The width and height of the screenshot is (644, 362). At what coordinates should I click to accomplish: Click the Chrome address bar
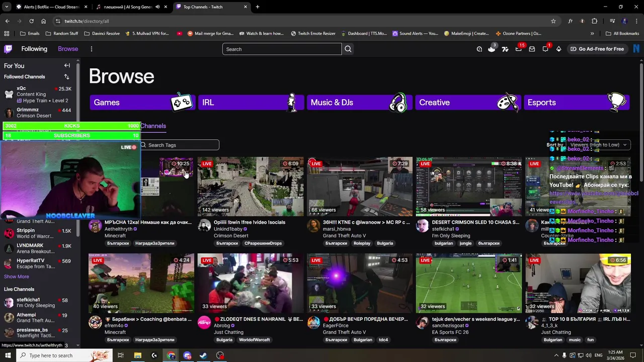tap(302, 21)
